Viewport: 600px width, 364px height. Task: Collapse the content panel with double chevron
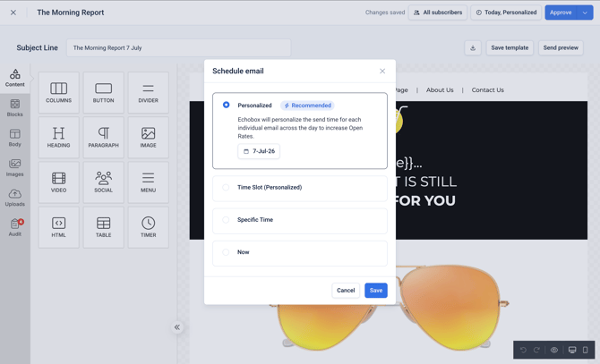coord(177,327)
